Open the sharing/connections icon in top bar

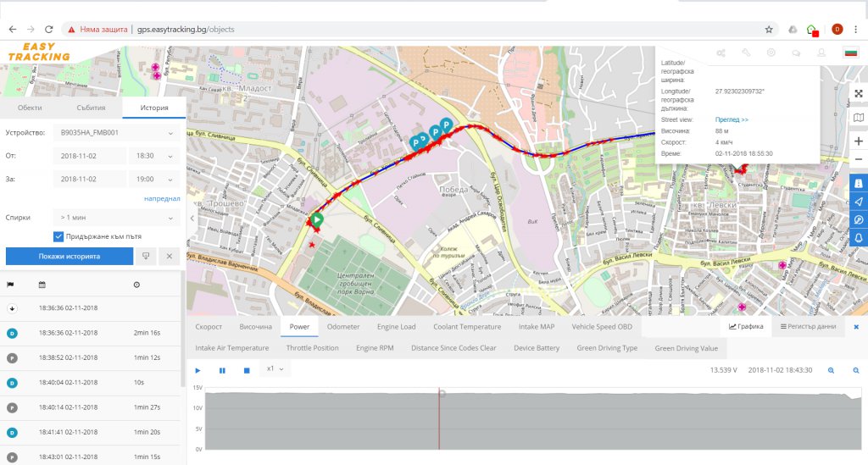pyautogui.click(x=721, y=53)
